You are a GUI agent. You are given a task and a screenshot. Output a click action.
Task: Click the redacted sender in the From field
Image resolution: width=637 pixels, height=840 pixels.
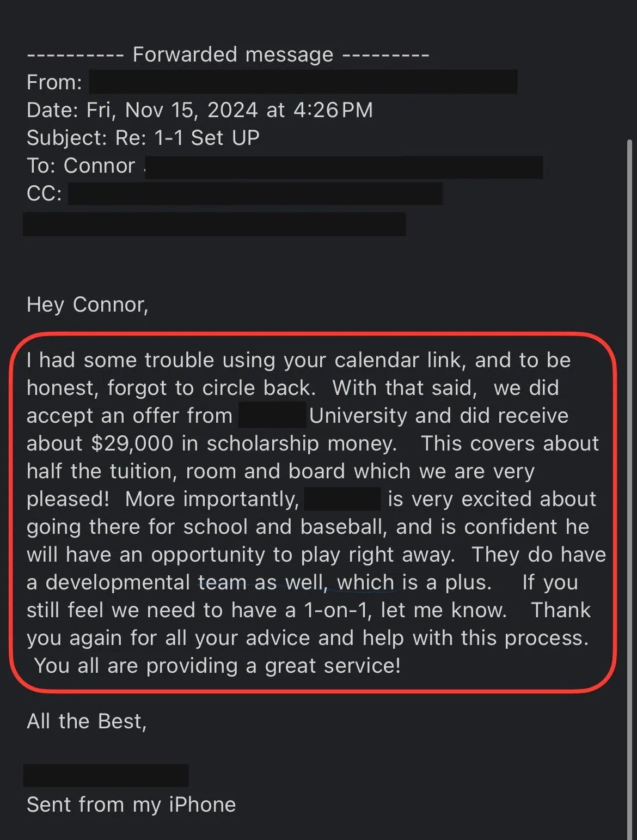(303, 82)
